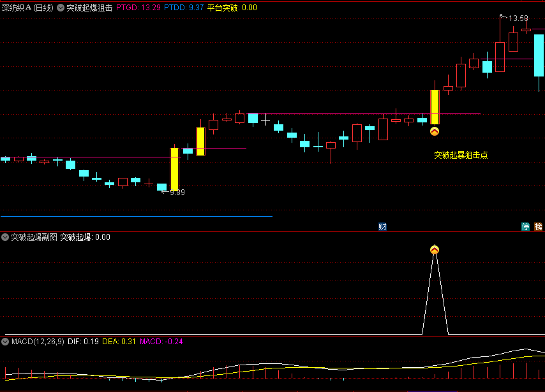Click the 13.58 high price label
Viewport: 545px width, 392px height.
coord(518,18)
